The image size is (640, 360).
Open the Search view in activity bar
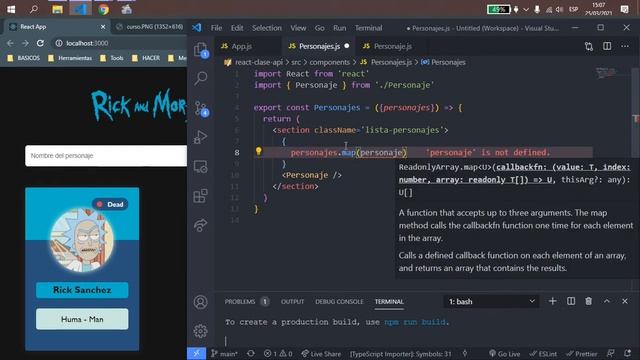tap(200, 78)
